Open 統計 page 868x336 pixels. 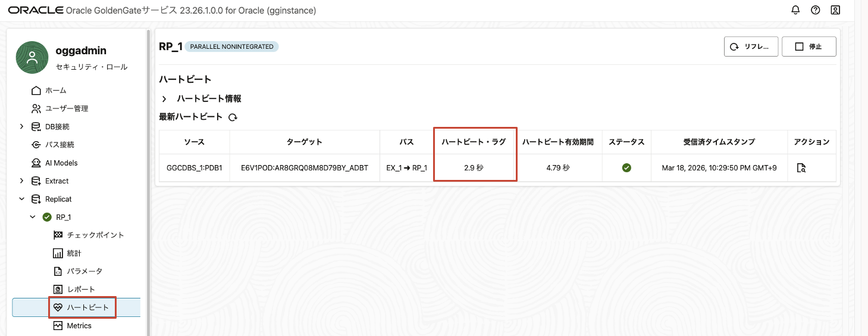point(74,253)
